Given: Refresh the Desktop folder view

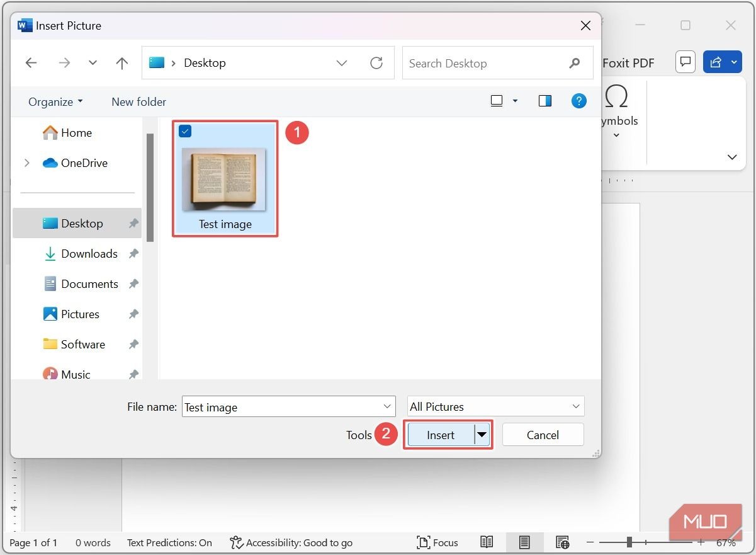Looking at the screenshot, I should click(376, 63).
